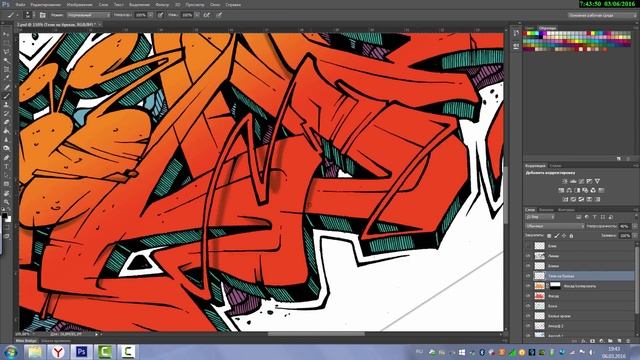Select the Lasso tool
This screenshot has width=640, height=360.
coord(6,52)
